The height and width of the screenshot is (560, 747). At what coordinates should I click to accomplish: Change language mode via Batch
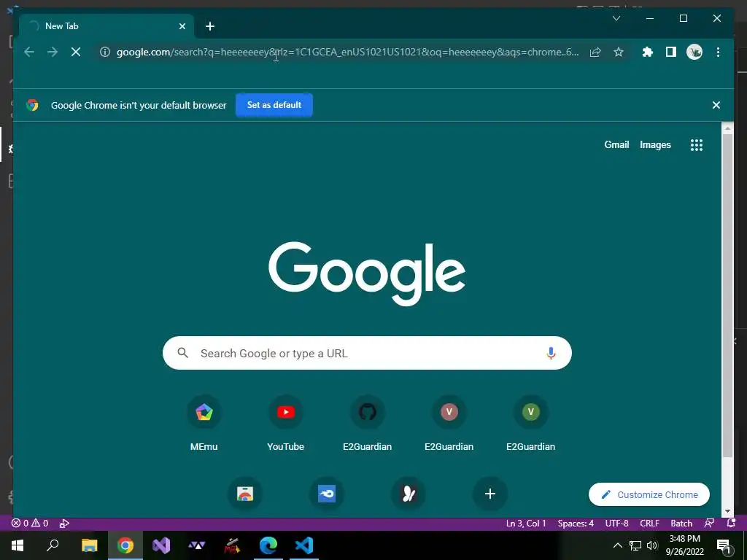tap(681, 524)
